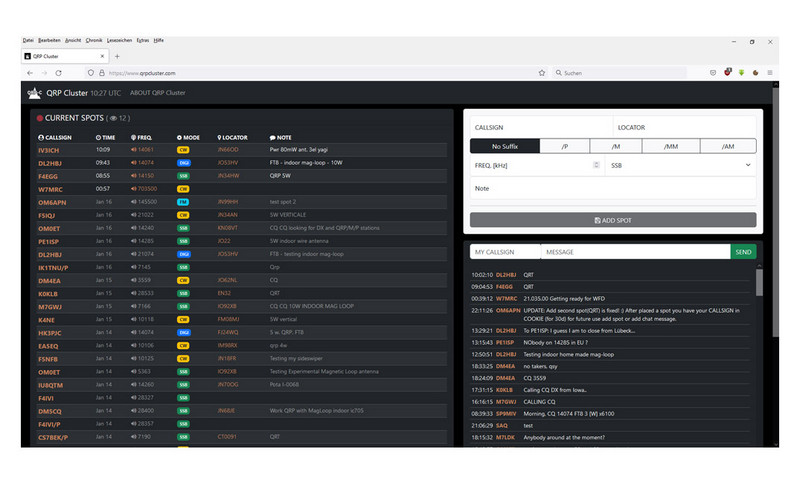800x484 pixels.
Task: Click the DIGI mode badge for DL2HBJ 14074
Action: [184, 163]
